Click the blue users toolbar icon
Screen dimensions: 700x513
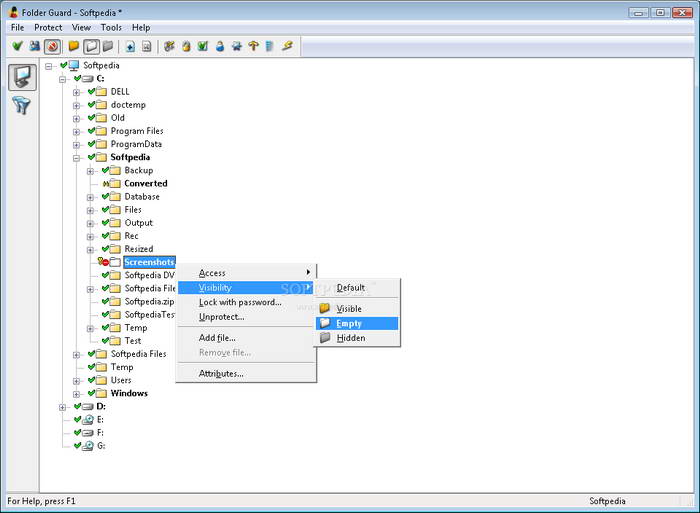pyautogui.click(x=35, y=46)
